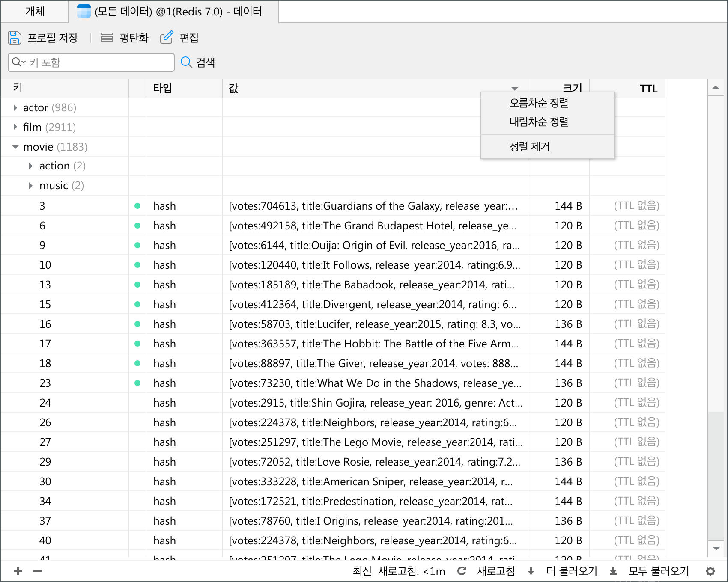Click the scrollbar down arrow
Image resolution: width=728 pixels, height=582 pixels.
coord(716,548)
